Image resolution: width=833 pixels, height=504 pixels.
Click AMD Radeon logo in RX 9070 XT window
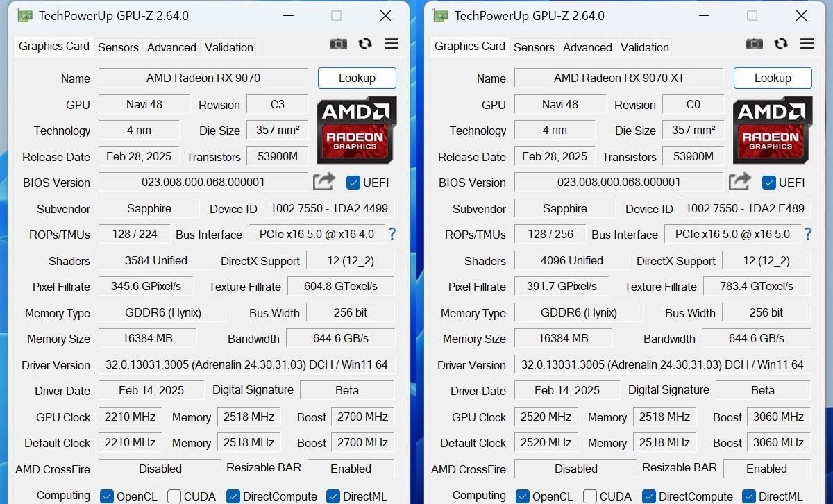(x=773, y=130)
